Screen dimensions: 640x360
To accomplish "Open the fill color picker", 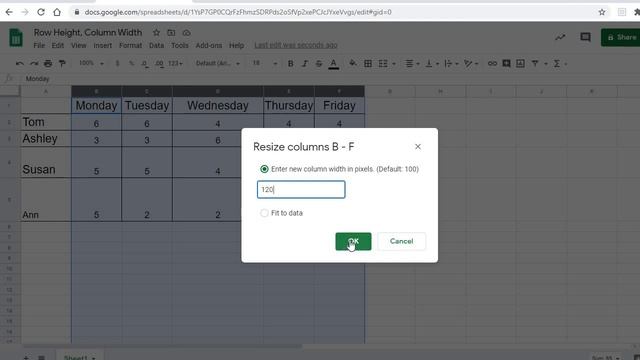I will pyautogui.click(x=353, y=63).
